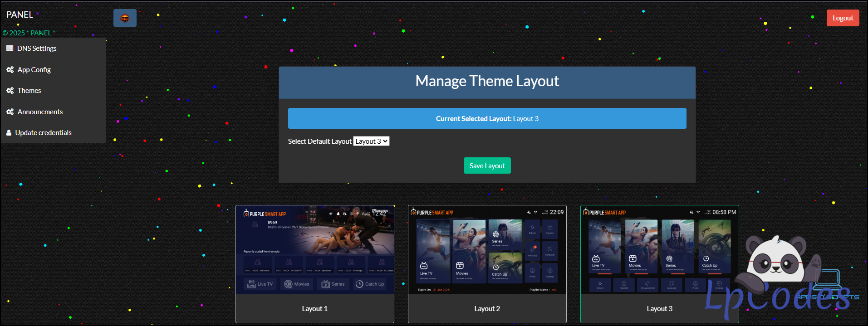Select Announcments from the sidebar
The width and height of the screenshot is (868, 326).
pos(40,112)
